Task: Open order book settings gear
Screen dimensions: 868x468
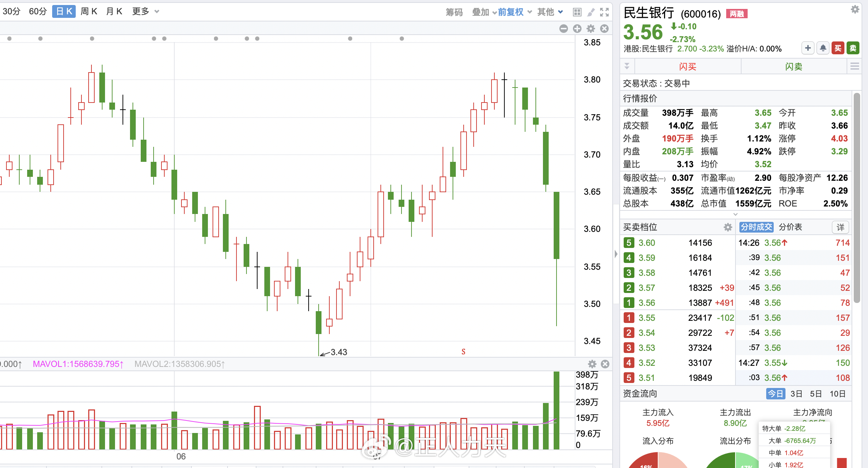Action: [x=728, y=227]
